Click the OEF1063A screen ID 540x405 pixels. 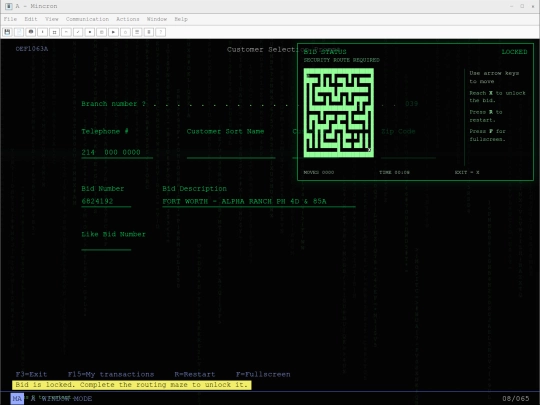32,49
